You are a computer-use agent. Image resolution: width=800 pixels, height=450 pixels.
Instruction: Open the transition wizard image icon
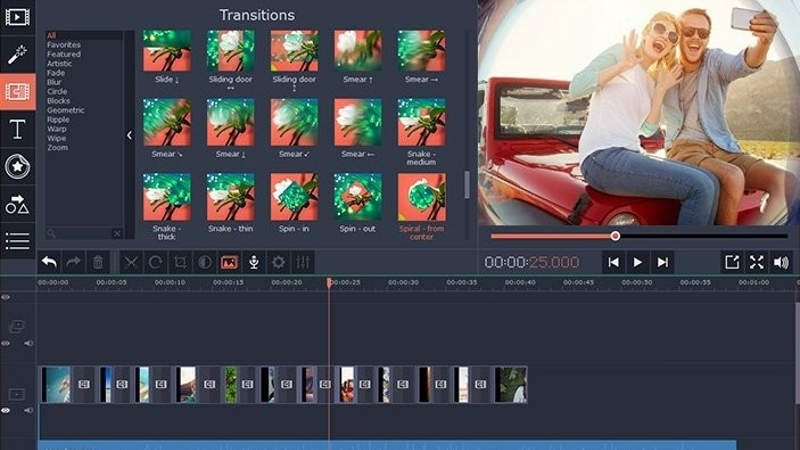(x=230, y=262)
